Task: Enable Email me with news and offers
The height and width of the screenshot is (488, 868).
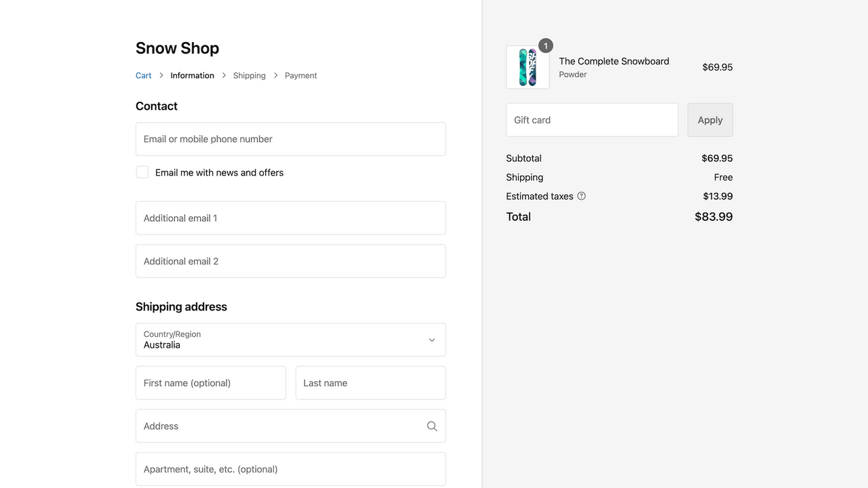Action: pos(142,172)
